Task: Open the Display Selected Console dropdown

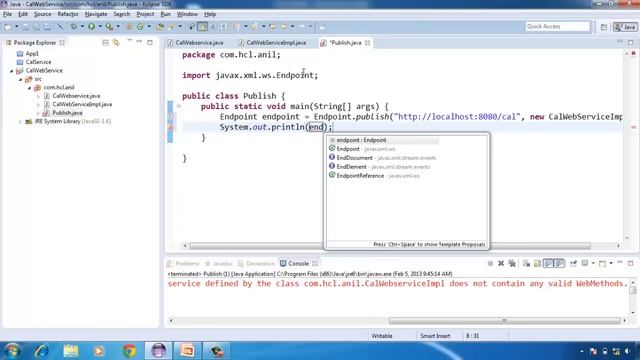Action: (593, 263)
